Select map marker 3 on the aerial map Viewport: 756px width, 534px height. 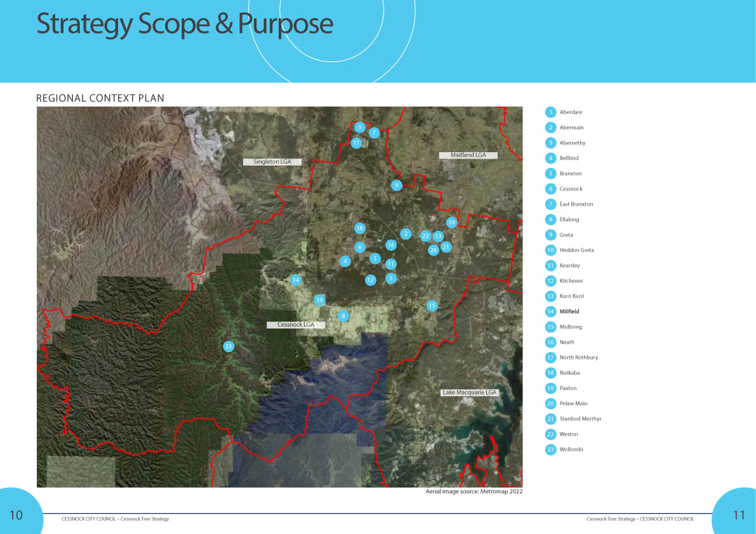[x=391, y=278]
